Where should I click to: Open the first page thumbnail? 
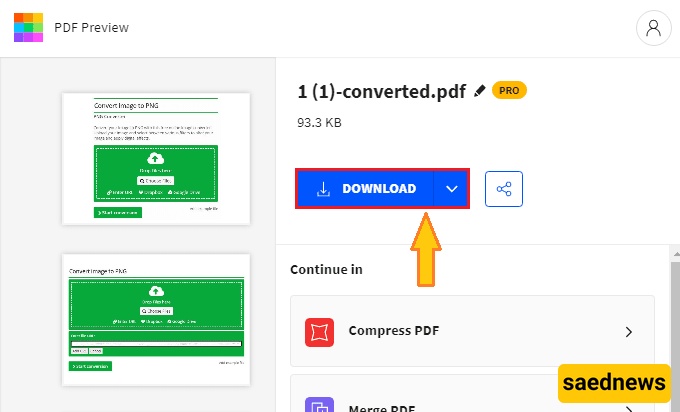(x=157, y=158)
